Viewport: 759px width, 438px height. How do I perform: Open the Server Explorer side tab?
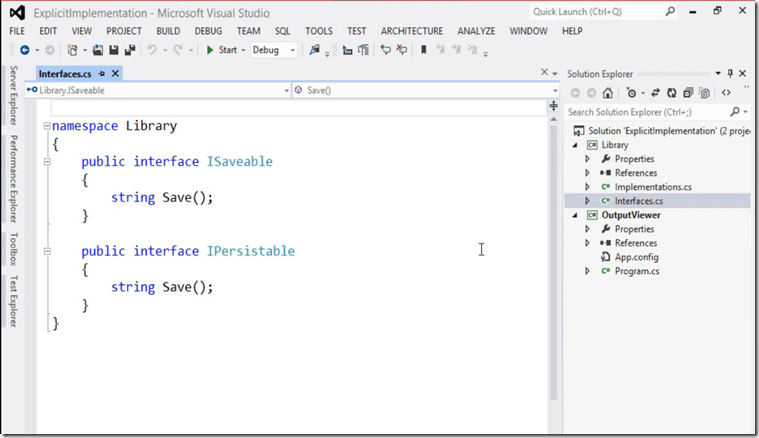click(14, 95)
